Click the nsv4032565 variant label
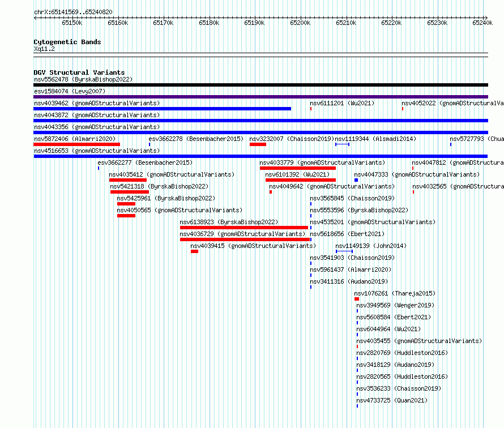The image size is (504, 428). tap(458, 186)
